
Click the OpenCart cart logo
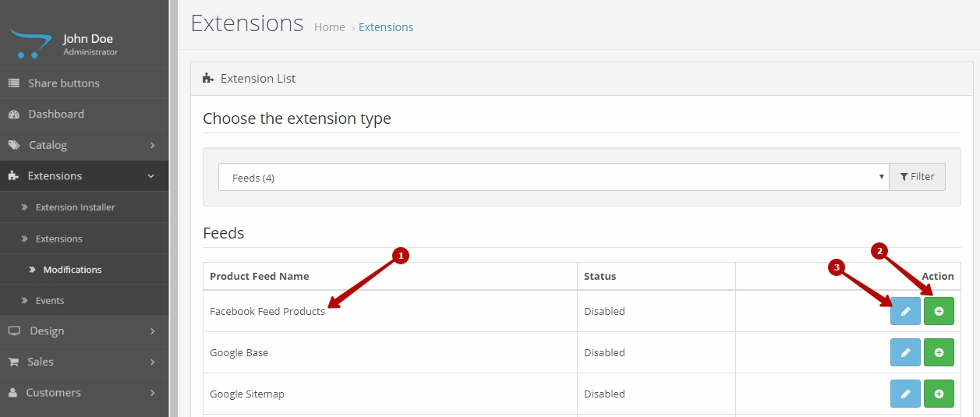pos(31,44)
